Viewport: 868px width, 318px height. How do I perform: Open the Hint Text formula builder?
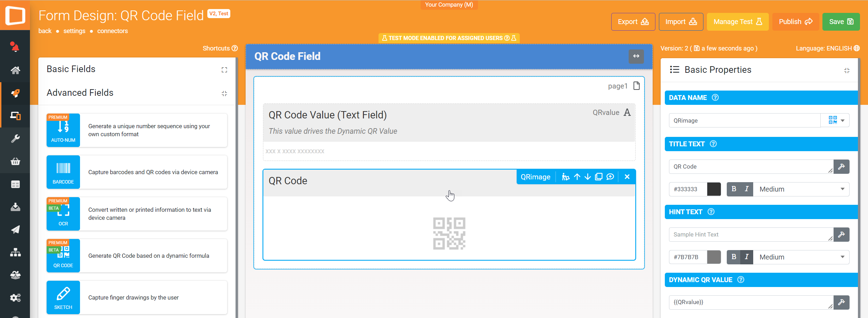841,234
